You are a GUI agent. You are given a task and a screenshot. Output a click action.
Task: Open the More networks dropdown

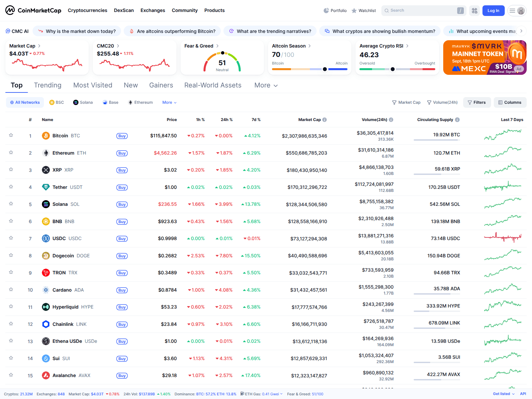pos(170,102)
